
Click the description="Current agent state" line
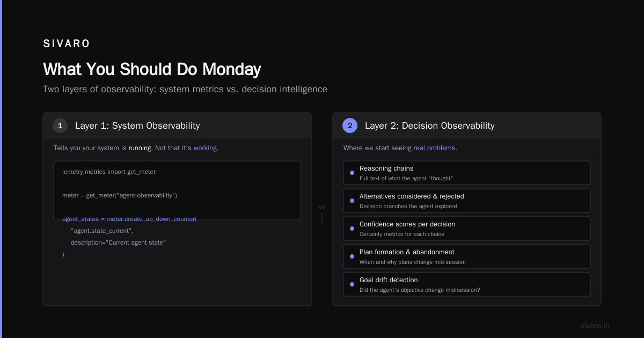pyautogui.click(x=119, y=243)
